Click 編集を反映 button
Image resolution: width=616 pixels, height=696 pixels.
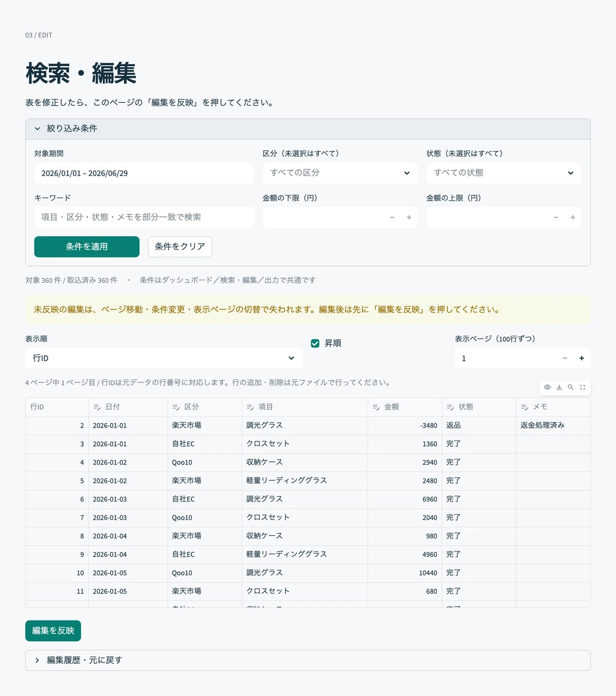pos(53,631)
